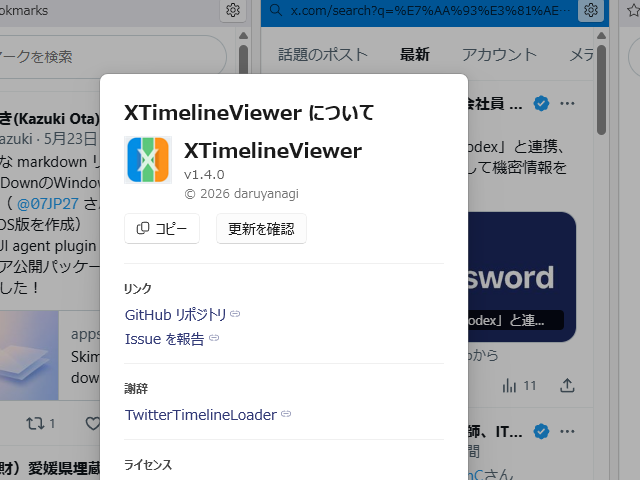Click the scroll-up arrow of the search column

click(x=601, y=36)
